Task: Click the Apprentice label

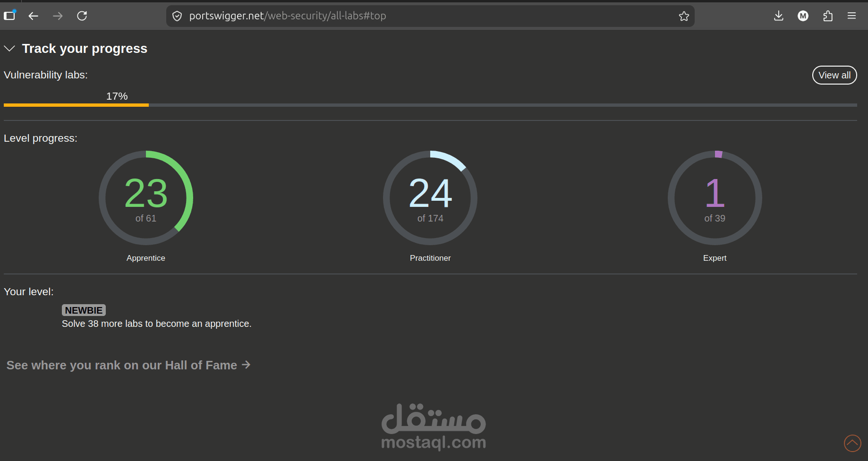Action: click(146, 258)
